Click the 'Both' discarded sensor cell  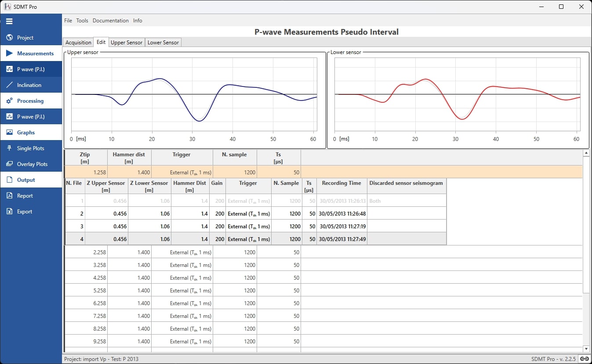coord(407,201)
